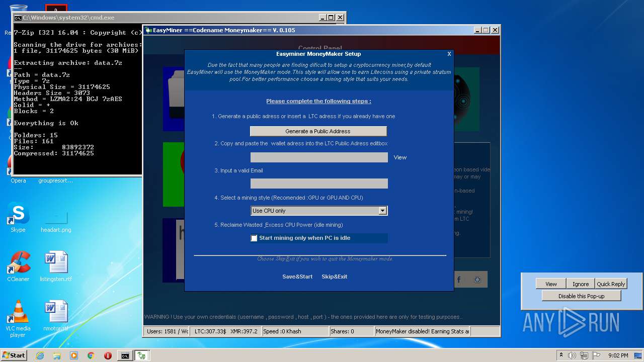Enable Start mining only when PC is idle
The image size is (644, 362).
254,238
